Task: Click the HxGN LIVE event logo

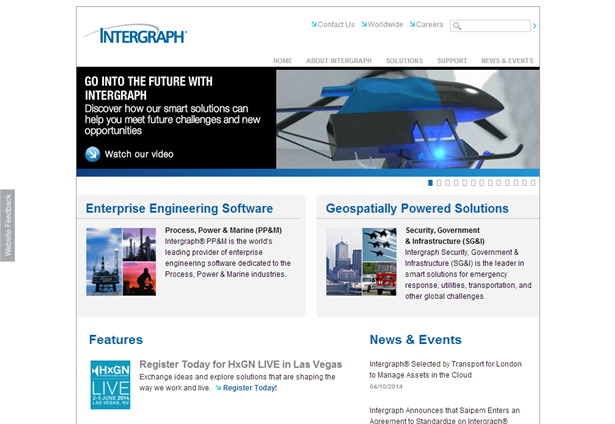Action: coord(110,385)
